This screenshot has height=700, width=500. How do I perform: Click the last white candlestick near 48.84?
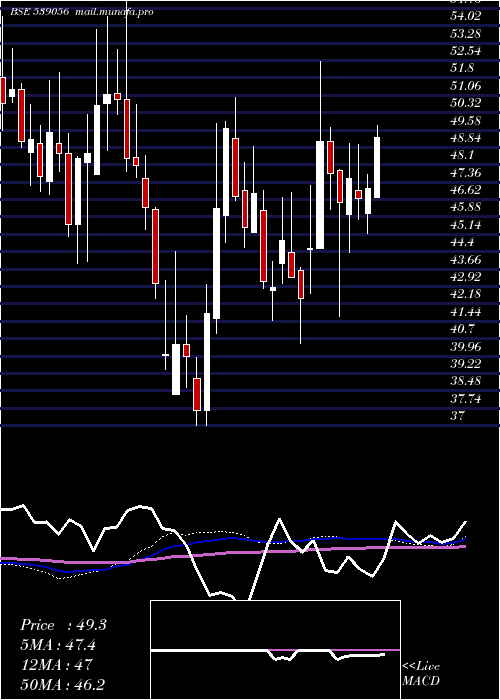[377, 167]
